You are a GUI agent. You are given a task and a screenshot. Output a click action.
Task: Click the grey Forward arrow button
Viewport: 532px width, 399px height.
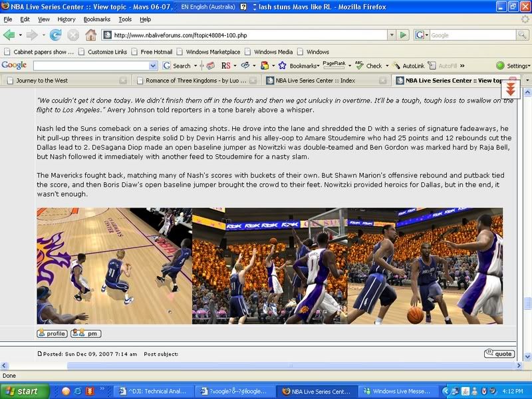pyautogui.click(x=32, y=35)
